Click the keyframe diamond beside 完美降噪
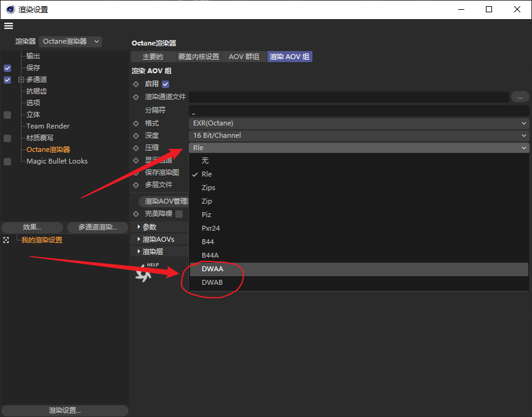 (x=136, y=214)
